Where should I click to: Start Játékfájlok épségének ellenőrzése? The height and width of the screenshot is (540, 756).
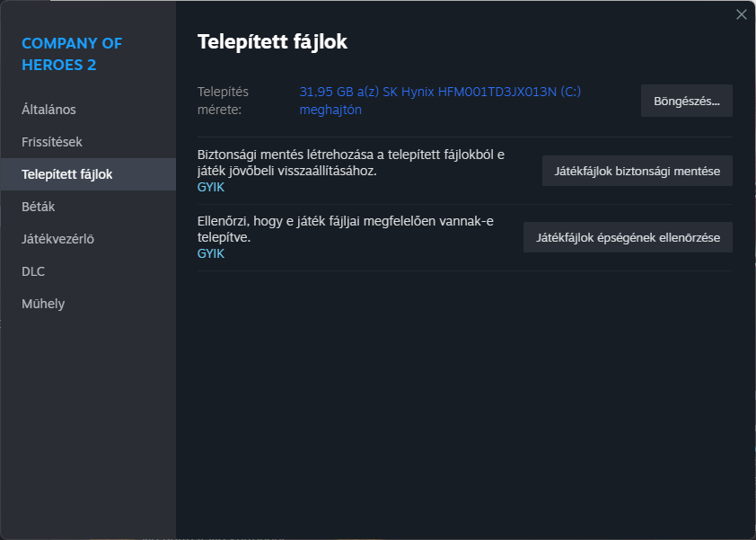[628, 238]
